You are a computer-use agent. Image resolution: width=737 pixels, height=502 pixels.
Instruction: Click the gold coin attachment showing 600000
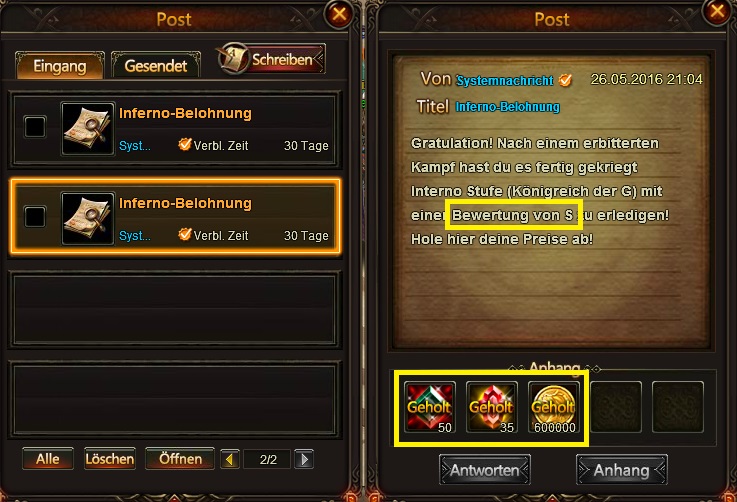pos(554,407)
